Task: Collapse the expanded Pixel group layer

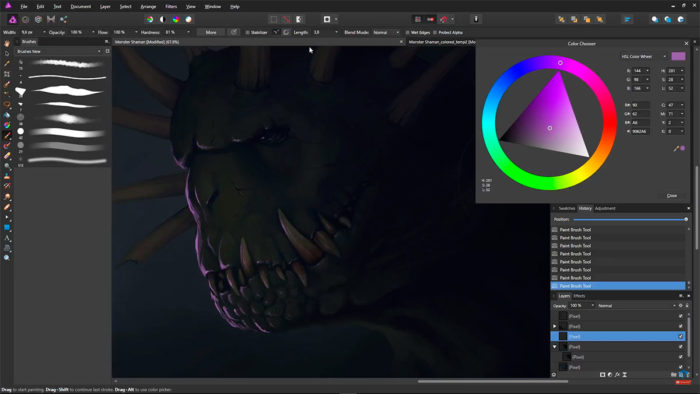Action: click(x=555, y=347)
